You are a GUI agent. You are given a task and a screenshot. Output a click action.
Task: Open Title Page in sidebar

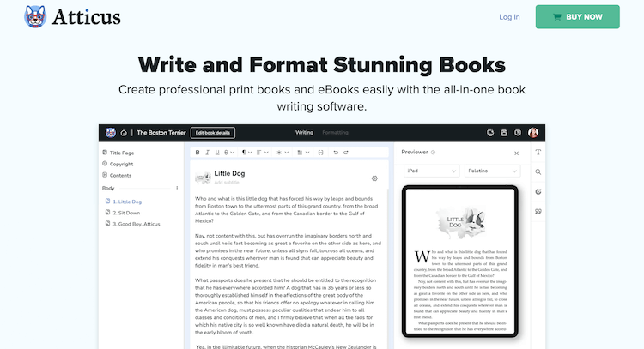(118, 153)
